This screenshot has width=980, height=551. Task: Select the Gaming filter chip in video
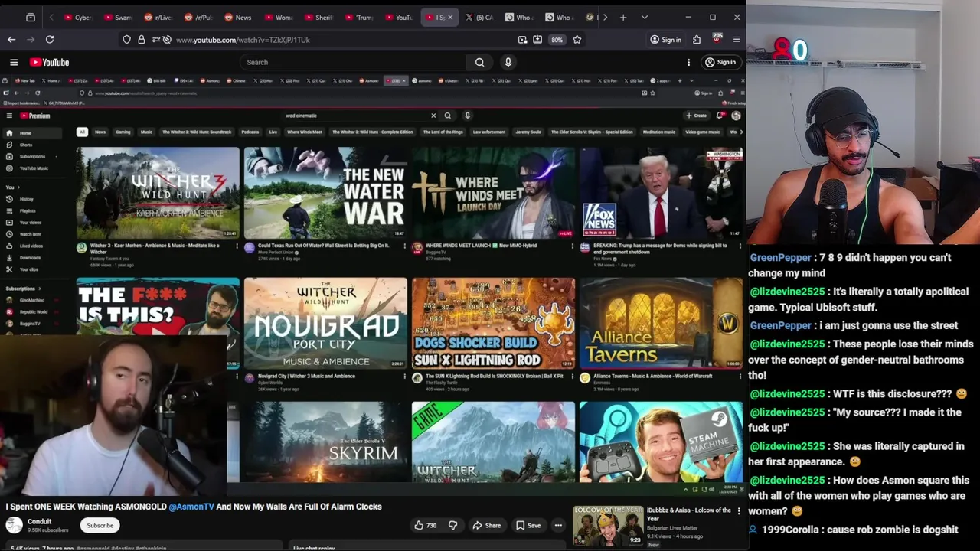(x=123, y=132)
